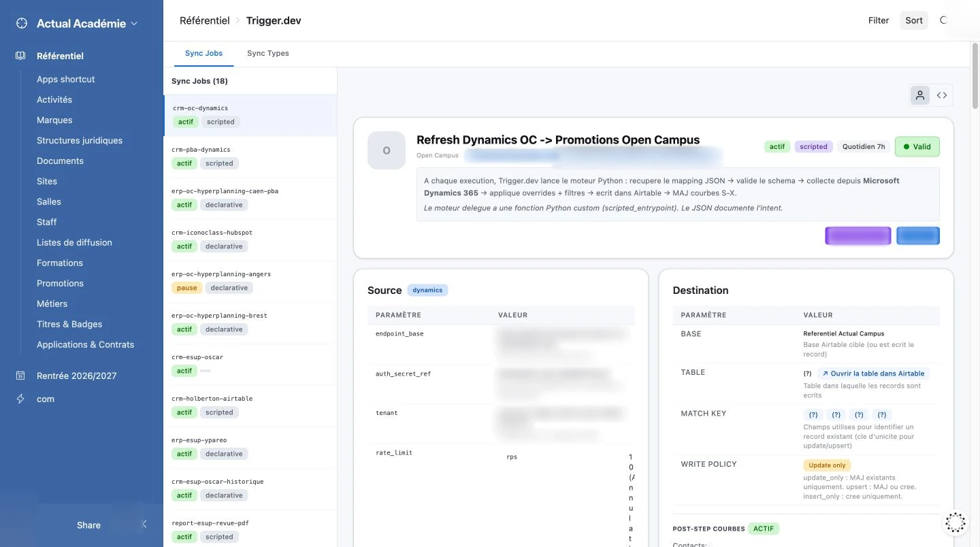Image resolution: width=980 pixels, height=547 pixels.
Task: Select the erp-oc-hyperplanning-brest sync job
Action: click(x=250, y=323)
